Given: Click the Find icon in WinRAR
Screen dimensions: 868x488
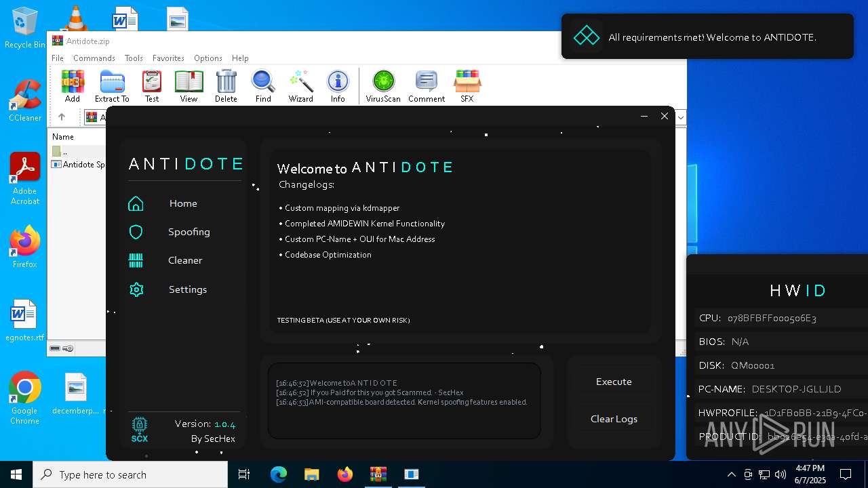Looking at the screenshot, I should point(263,86).
